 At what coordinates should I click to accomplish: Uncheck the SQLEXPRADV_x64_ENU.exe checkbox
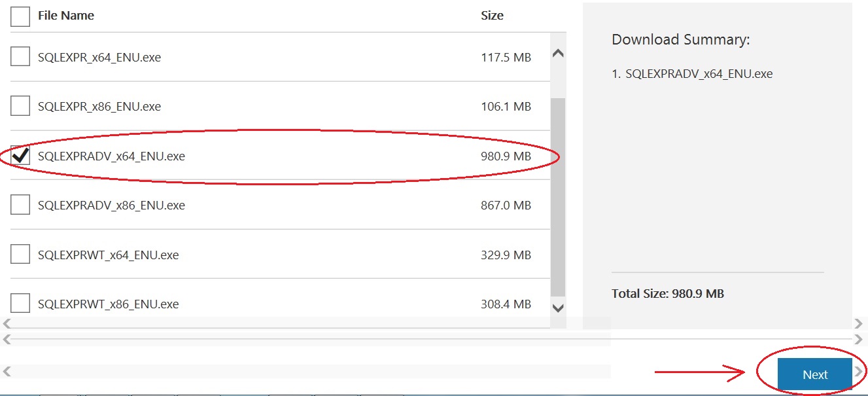tap(20, 156)
